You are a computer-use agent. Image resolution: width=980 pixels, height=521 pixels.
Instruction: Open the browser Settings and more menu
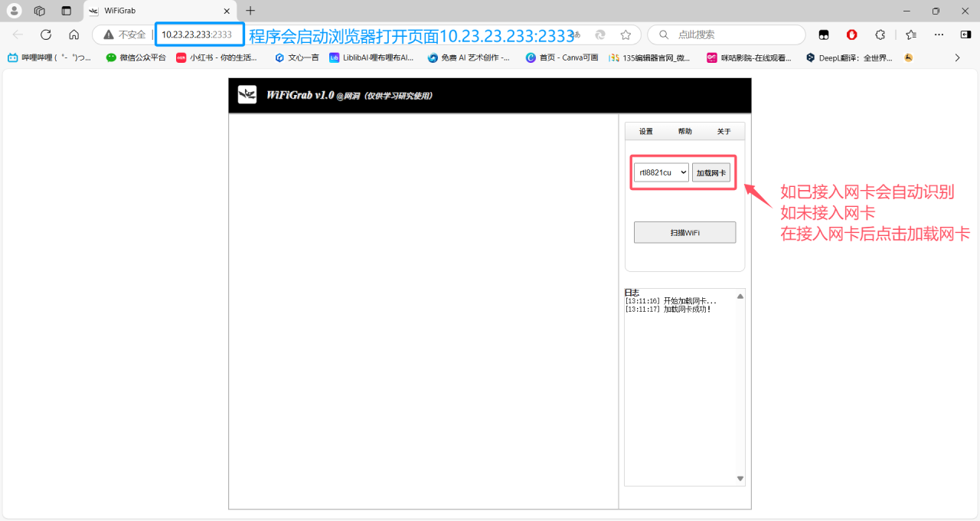pos(939,34)
